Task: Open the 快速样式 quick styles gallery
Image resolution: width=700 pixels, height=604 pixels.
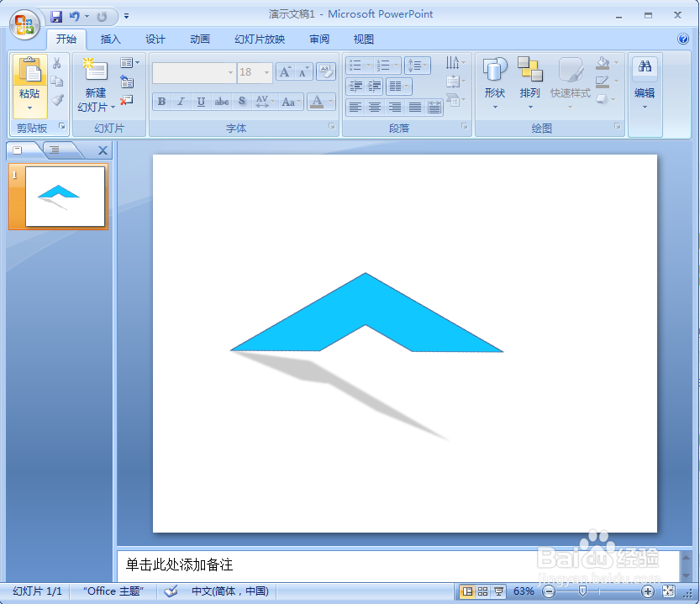Action: (x=570, y=83)
